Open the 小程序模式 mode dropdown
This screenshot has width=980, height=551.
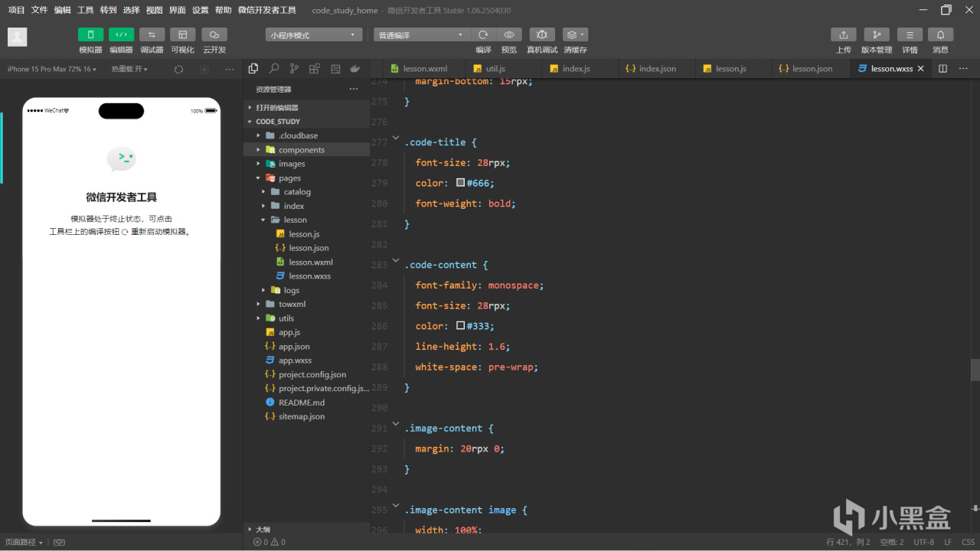point(314,35)
